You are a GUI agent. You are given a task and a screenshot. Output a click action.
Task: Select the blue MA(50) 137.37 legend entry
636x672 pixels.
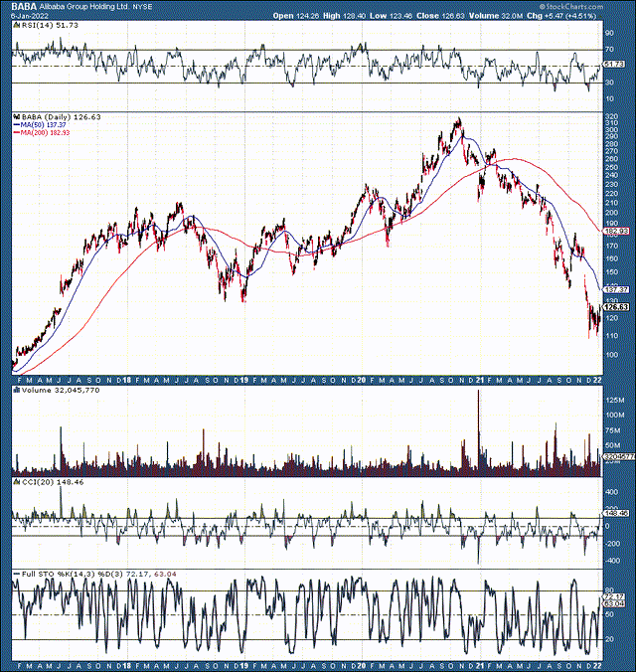point(40,124)
